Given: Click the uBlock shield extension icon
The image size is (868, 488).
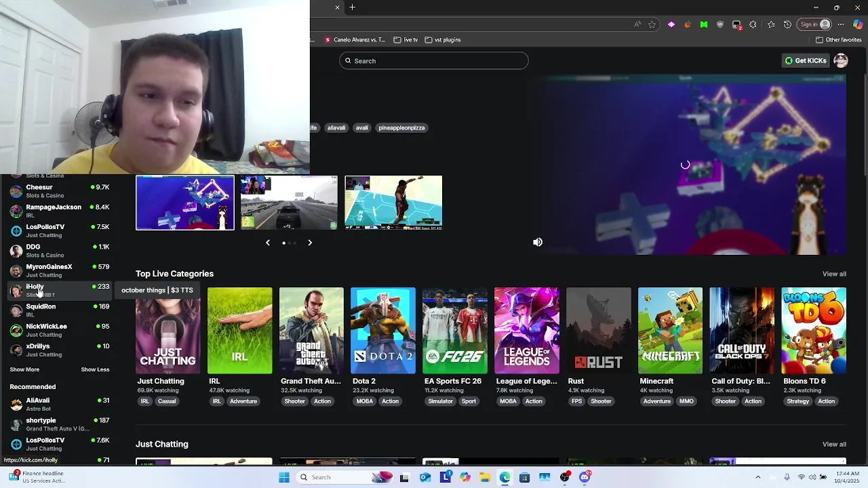Looking at the screenshot, I should [x=720, y=24].
